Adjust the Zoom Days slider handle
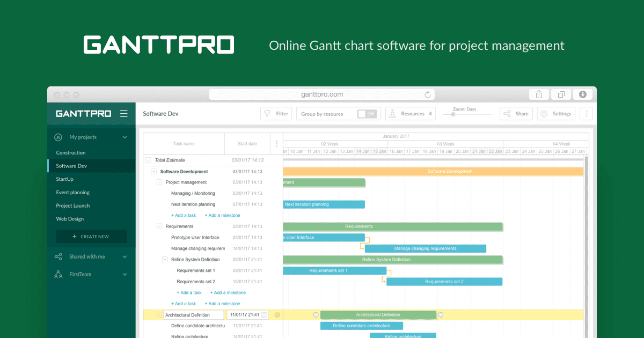 (453, 114)
